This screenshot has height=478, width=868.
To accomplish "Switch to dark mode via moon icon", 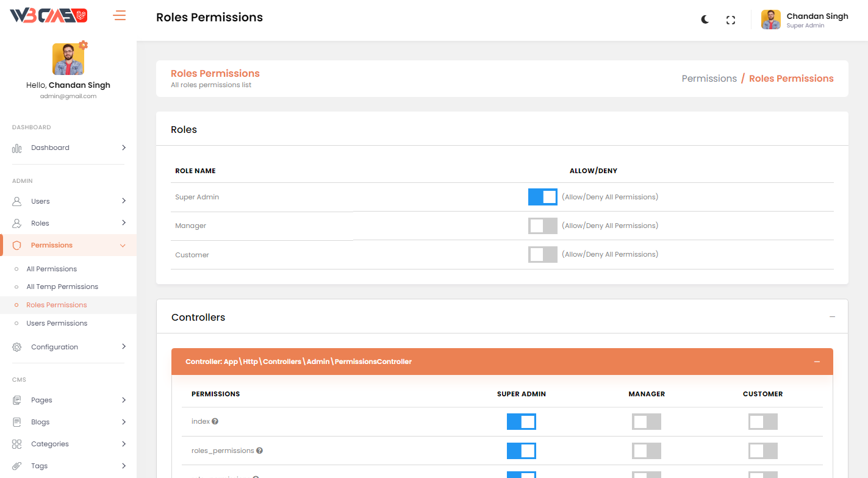I will (x=705, y=20).
